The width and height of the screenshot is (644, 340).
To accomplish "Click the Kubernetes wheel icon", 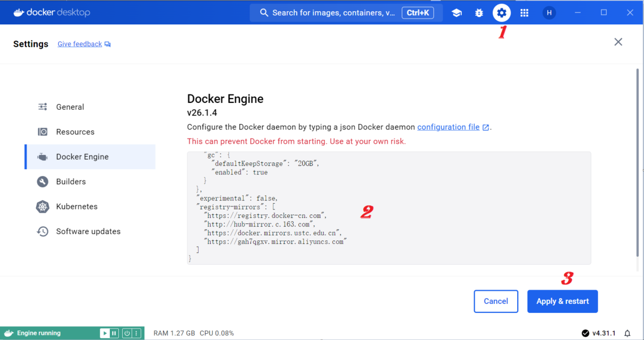I will [42, 206].
